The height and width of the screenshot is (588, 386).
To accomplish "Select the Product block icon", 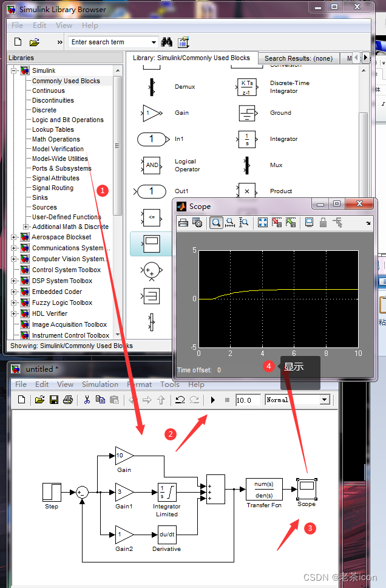I will [x=247, y=191].
